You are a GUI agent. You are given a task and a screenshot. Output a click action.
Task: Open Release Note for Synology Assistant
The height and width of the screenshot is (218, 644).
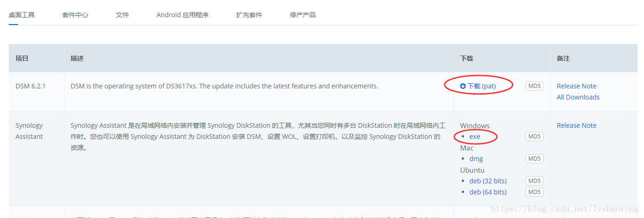(576, 125)
